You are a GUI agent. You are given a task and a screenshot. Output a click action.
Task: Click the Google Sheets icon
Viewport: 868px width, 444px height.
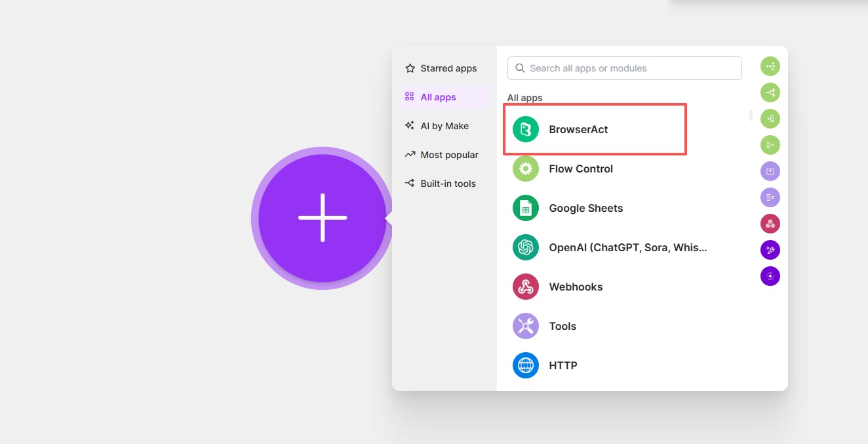point(525,208)
